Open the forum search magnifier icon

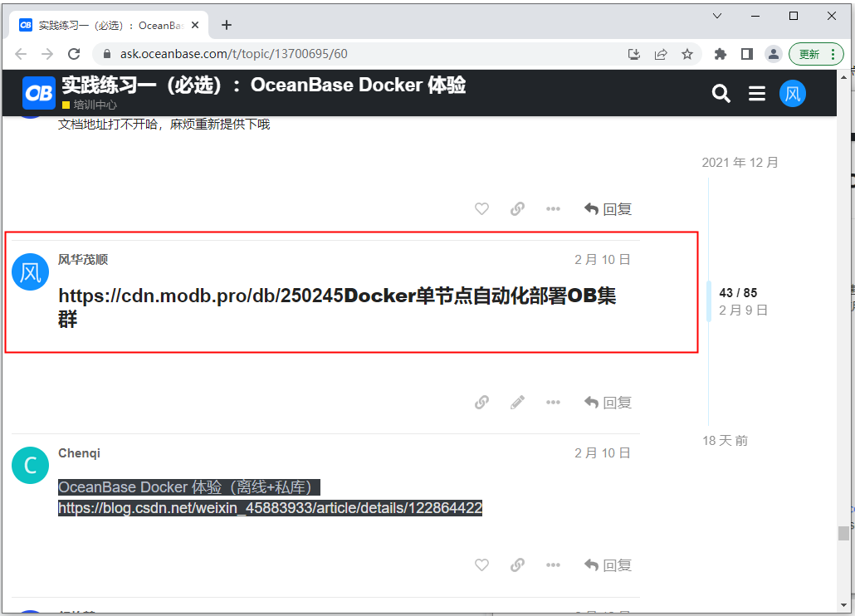coord(721,93)
